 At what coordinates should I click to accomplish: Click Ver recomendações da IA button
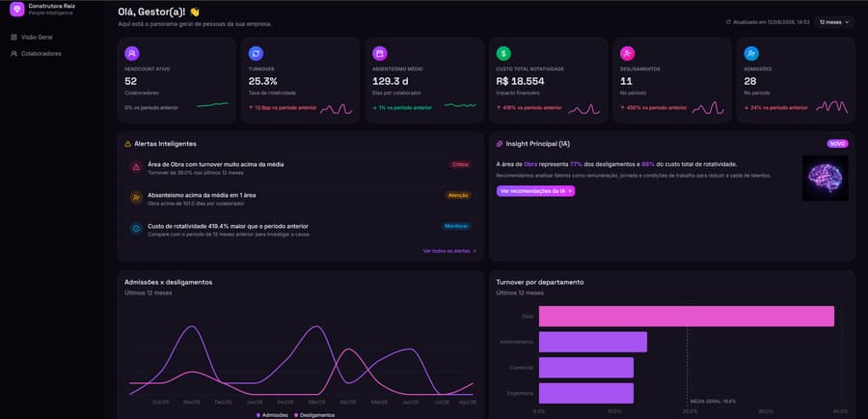point(536,190)
